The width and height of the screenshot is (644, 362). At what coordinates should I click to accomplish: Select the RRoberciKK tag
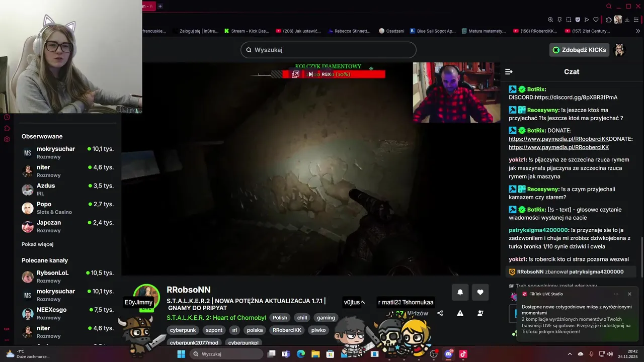point(287,330)
